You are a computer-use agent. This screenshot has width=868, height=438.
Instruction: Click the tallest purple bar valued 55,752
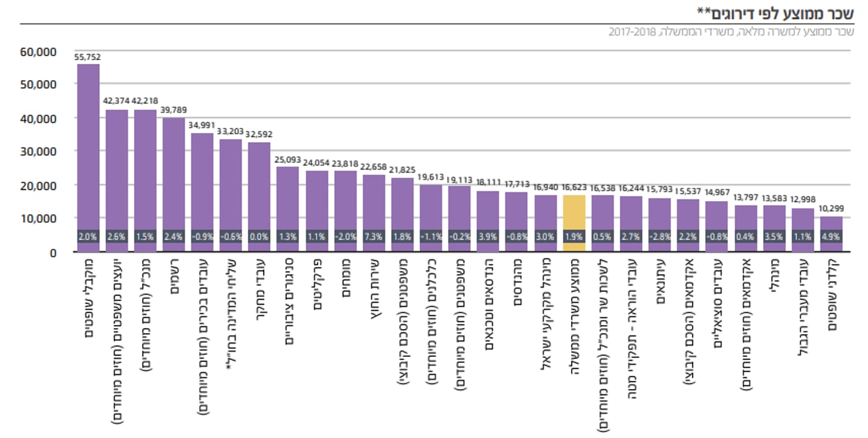click(88, 158)
